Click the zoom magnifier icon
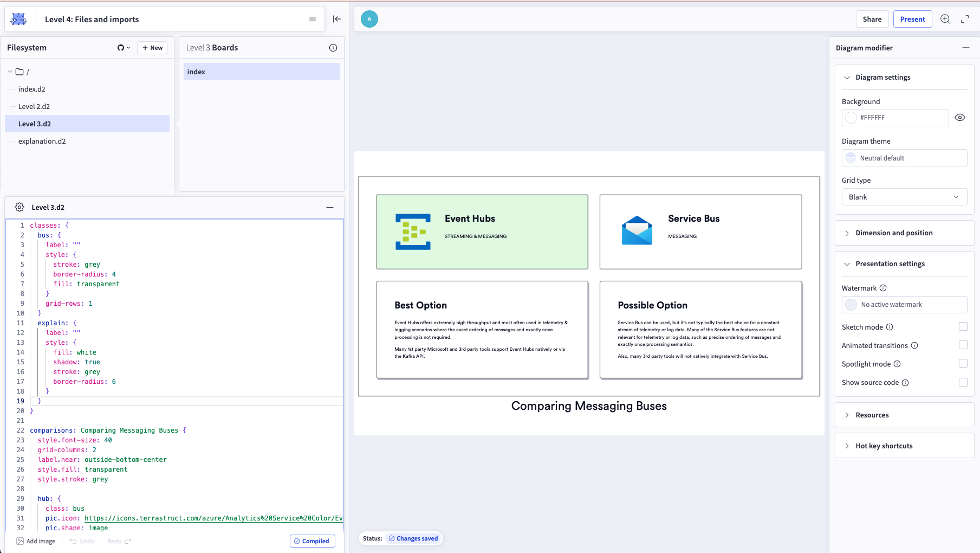This screenshot has height=553, width=980. (945, 19)
